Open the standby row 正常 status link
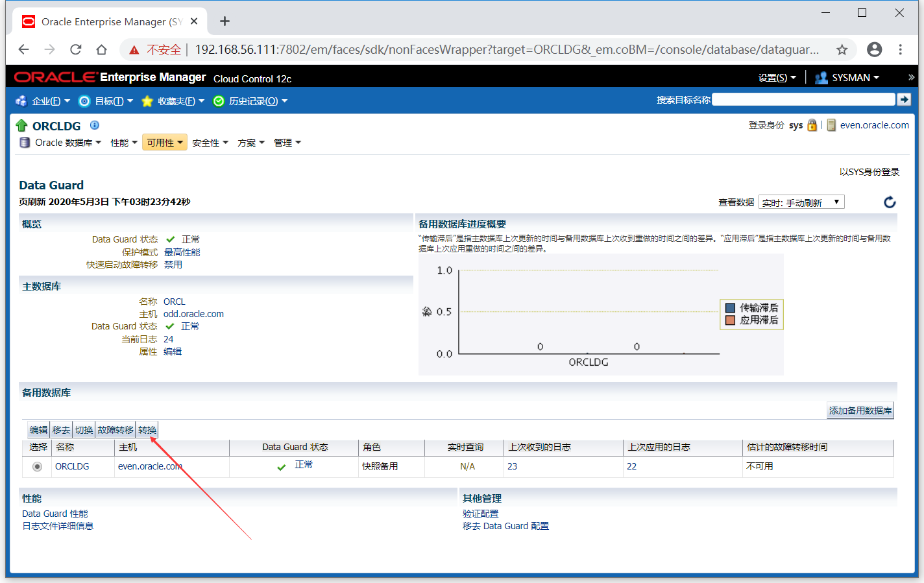924x583 pixels. (304, 464)
